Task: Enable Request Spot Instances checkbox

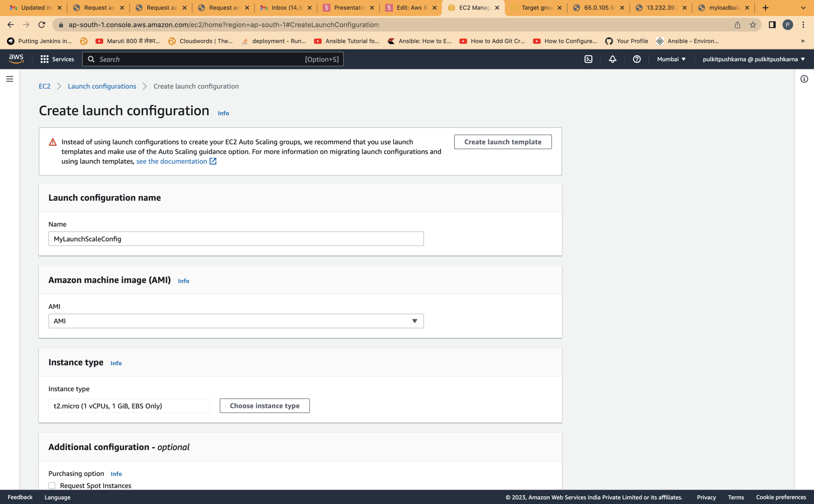Action: point(52,485)
